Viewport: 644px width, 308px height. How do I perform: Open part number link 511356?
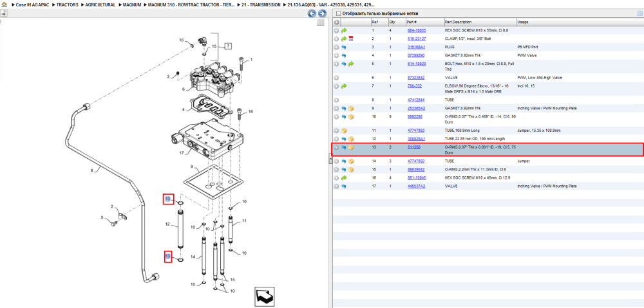[x=413, y=147]
